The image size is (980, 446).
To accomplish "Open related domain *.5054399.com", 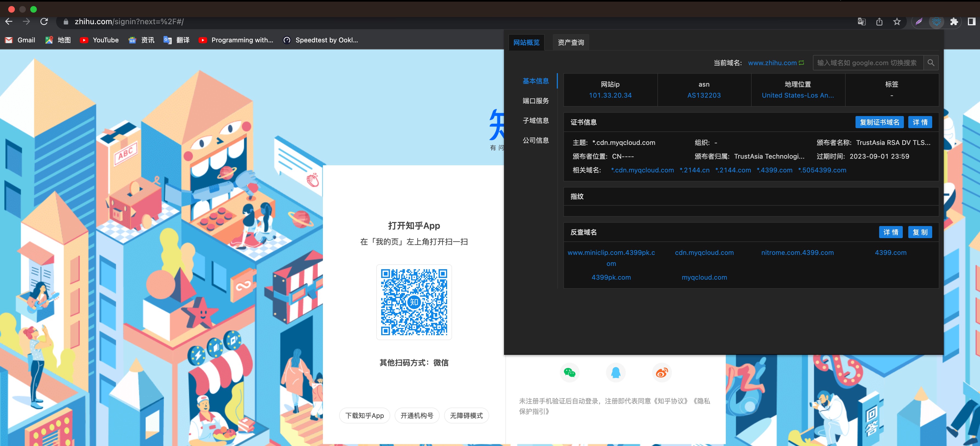I will click(822, 170).
